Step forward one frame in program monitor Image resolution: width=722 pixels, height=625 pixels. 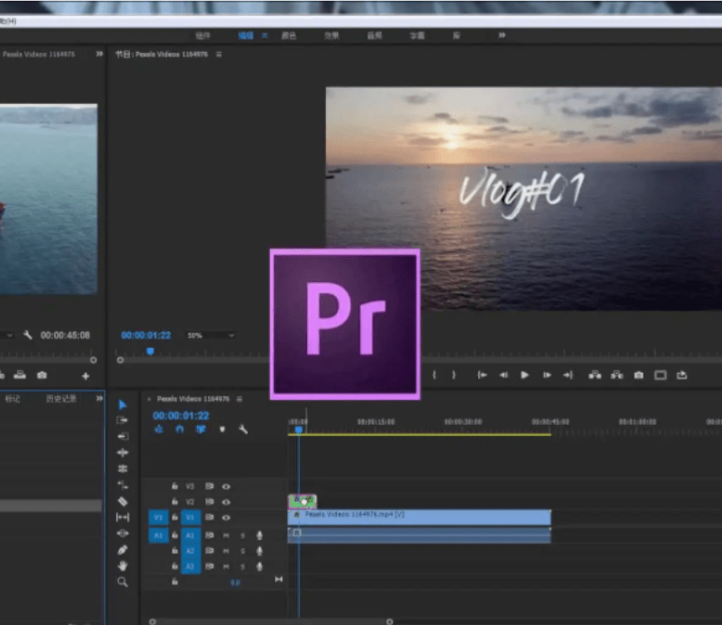click(x=547, y=375)
